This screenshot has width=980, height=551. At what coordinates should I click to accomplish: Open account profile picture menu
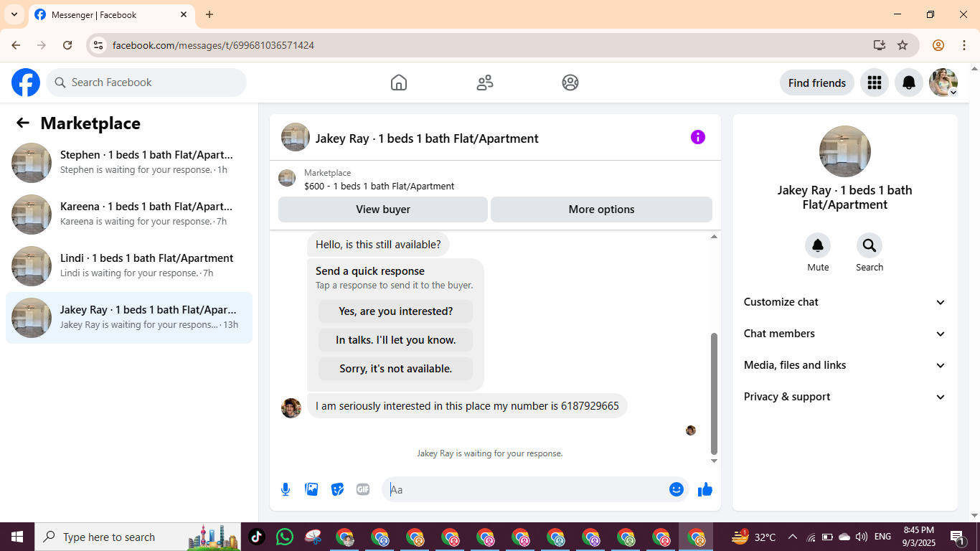click(943, 83)
